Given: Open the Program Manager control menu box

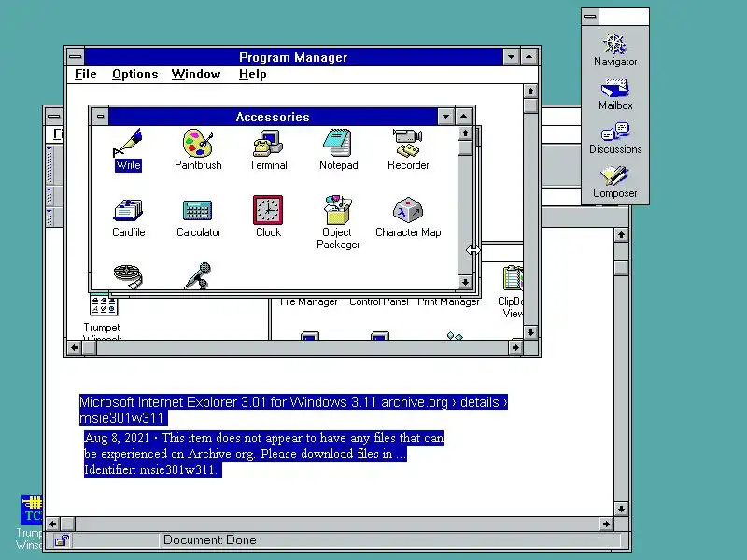Looking at the screenshot, I should (x=76, y=57).
